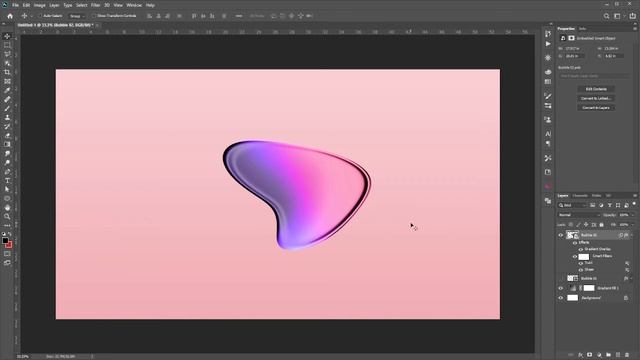Toggle the Show Transform Controls checkbox

tap(94, 16)
